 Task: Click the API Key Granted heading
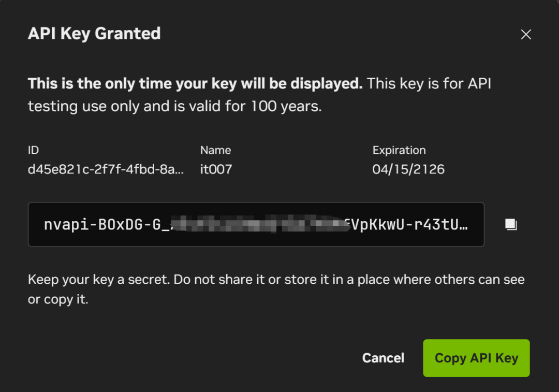[94, 34]
